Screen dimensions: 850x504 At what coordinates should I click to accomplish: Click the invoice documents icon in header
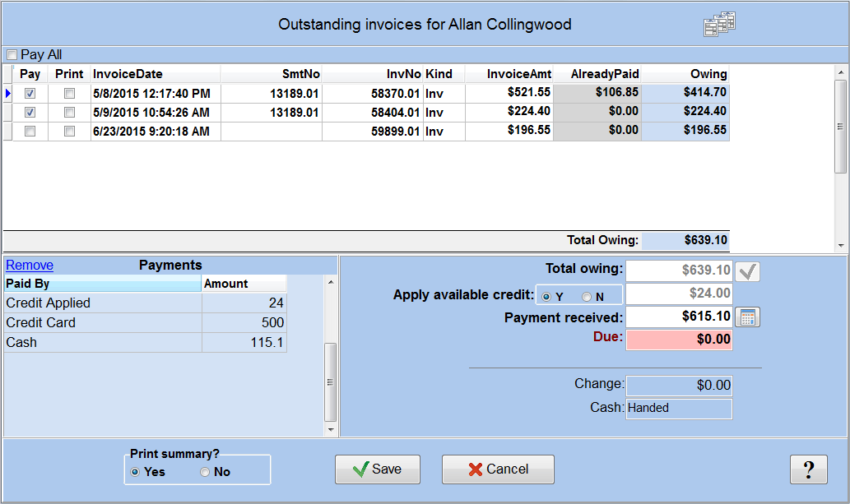coord(719,24)
